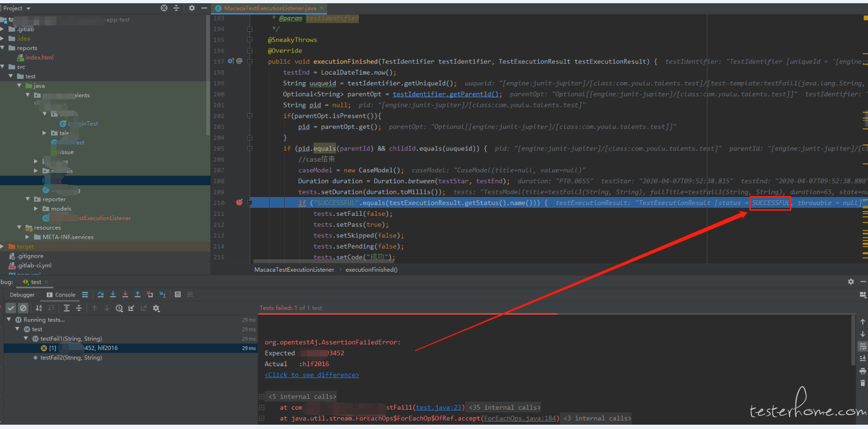
Task: Click the Step Out debug icon
Action: coord(138,294)
